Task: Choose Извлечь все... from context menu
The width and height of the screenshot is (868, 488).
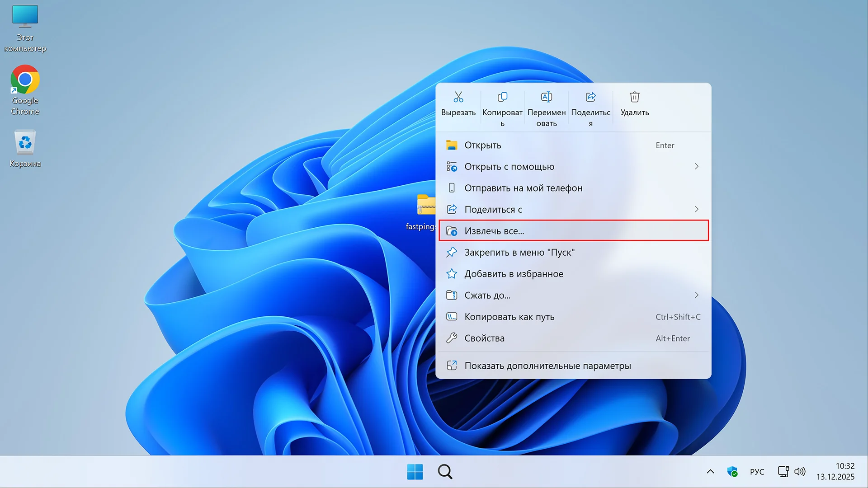Action: (494, 231)
